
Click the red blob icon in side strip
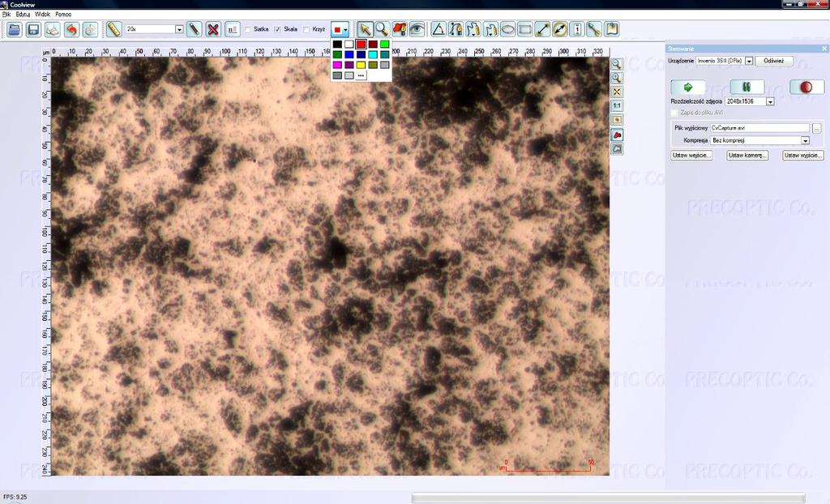click(x=617, y=135)
